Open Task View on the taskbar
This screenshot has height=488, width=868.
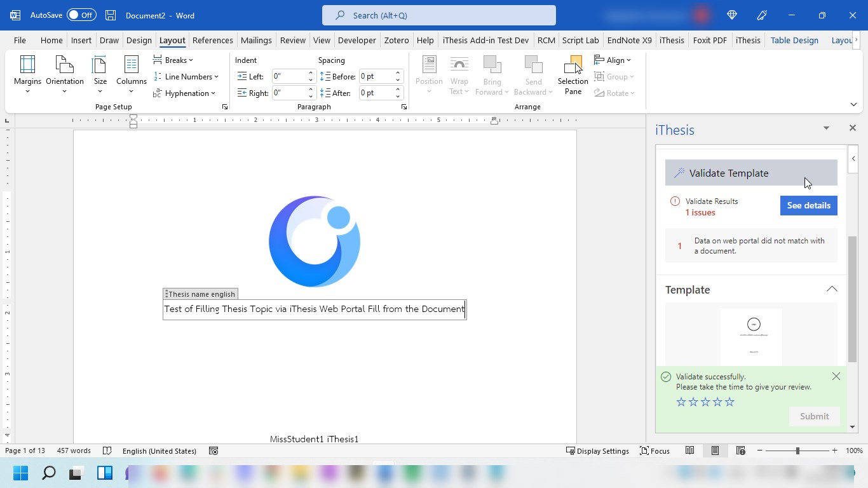point(76,473)
